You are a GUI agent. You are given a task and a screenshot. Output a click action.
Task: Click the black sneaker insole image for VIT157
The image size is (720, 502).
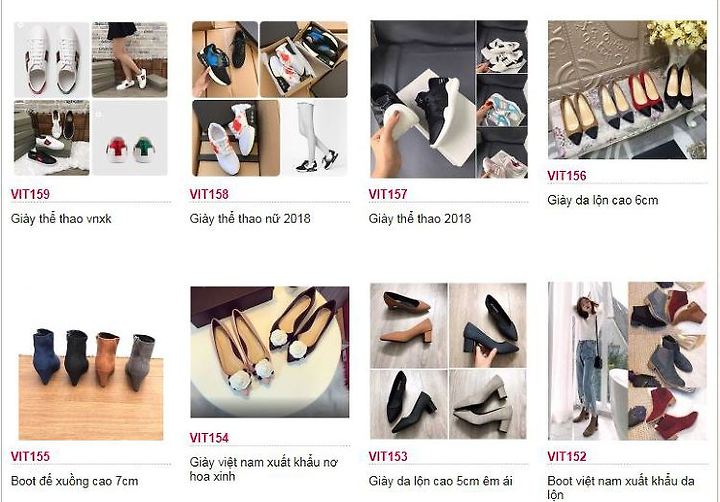point(449,99)
